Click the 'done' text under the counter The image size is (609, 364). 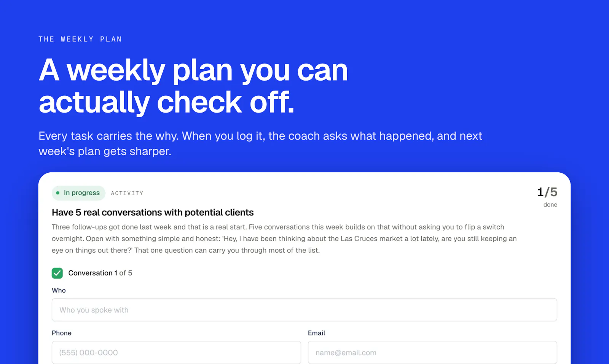point(550,205)
